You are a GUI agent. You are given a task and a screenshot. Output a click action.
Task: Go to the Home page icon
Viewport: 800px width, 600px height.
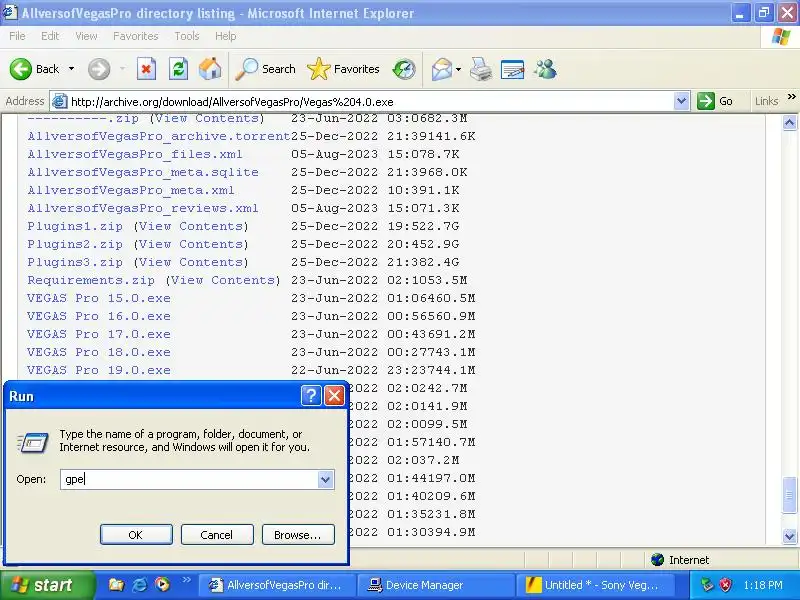(x=210, y=69)
